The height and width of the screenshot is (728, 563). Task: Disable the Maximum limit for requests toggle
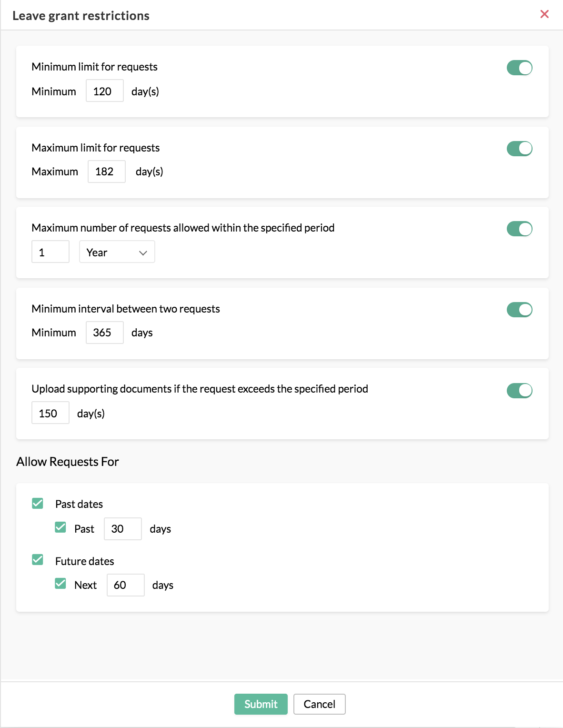coord(519,149)
